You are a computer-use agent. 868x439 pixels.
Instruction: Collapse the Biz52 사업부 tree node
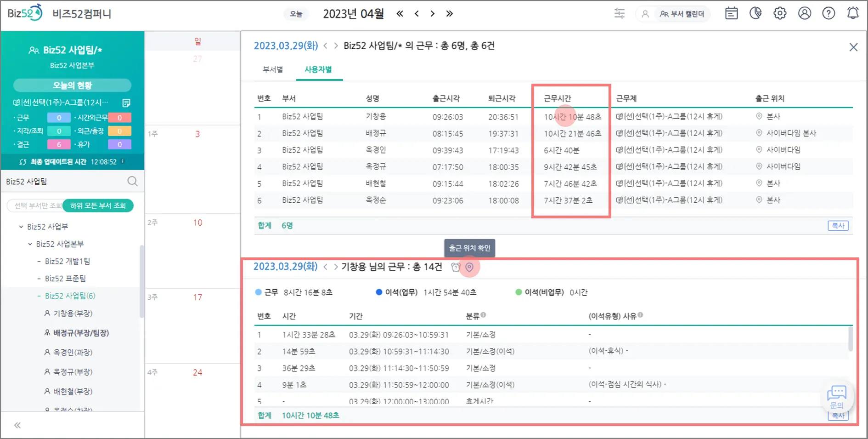click(x=21, y=227)
